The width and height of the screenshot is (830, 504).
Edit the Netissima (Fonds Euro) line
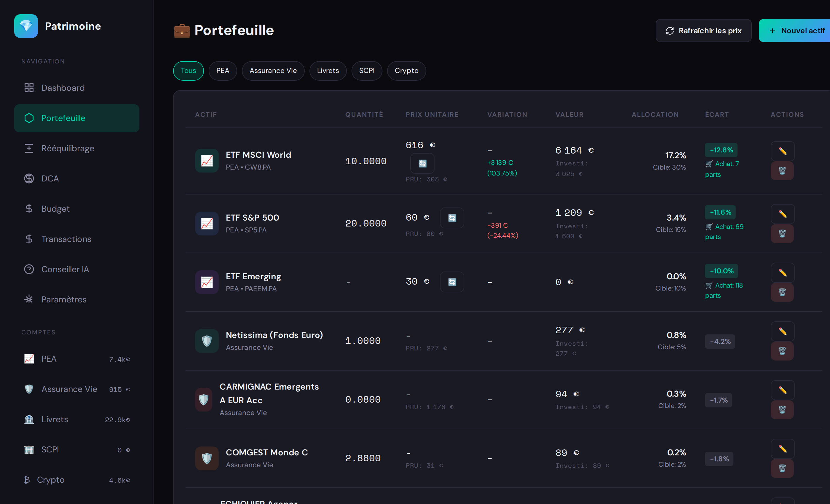point(782,331)
